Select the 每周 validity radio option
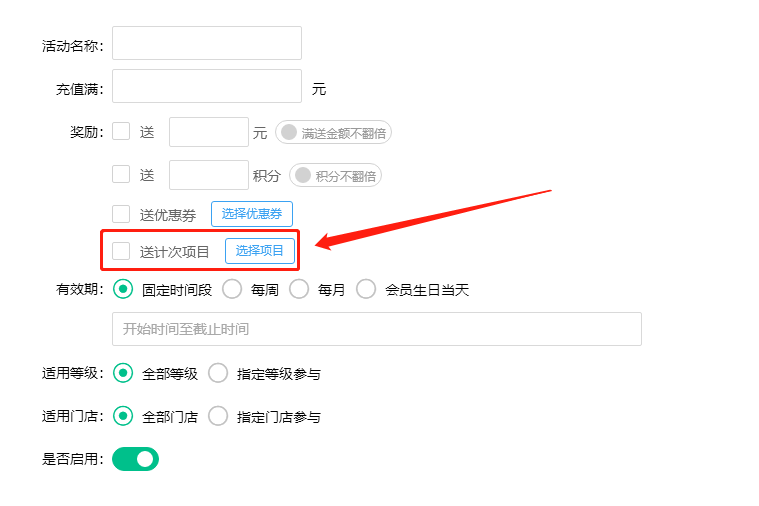This screenshot has width=759, height=506. [x=232, y=289]
